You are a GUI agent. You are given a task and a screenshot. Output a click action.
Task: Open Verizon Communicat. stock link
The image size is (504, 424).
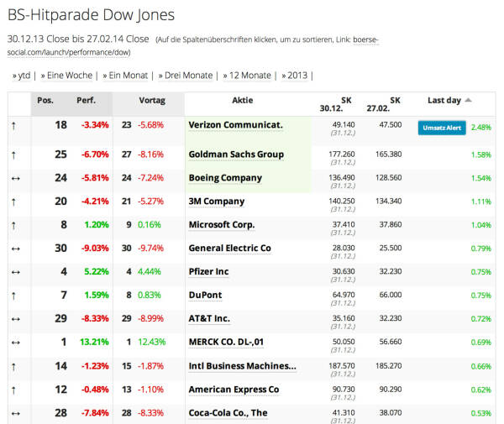(235, 125)
